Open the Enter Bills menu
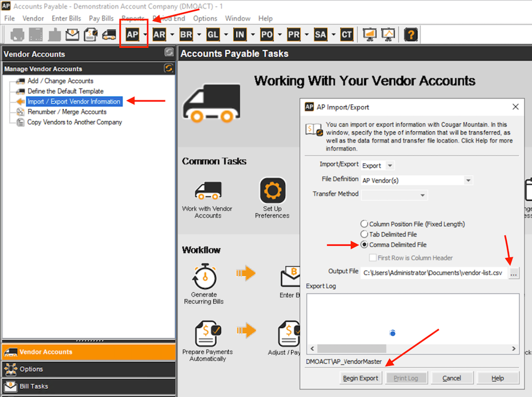532x397 pixels. [x=67, y=18]
